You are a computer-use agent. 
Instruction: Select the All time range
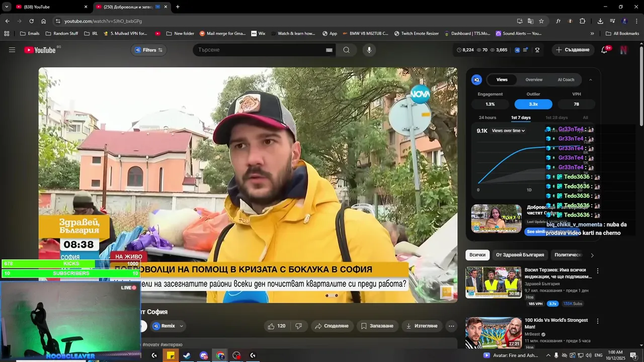[585, 118]
